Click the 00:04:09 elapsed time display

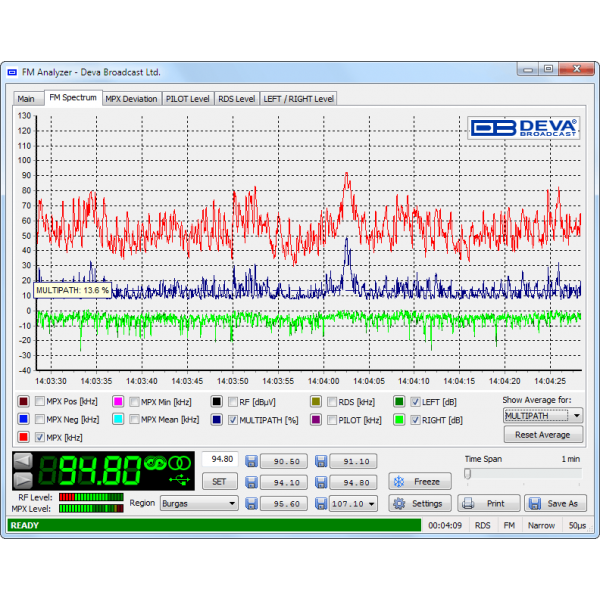coord(445,525)
